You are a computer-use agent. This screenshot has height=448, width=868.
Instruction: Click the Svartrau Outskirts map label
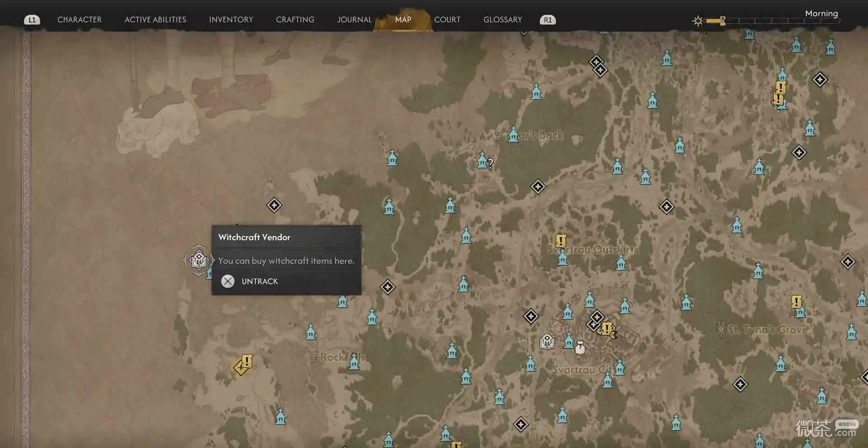(593, 249)
